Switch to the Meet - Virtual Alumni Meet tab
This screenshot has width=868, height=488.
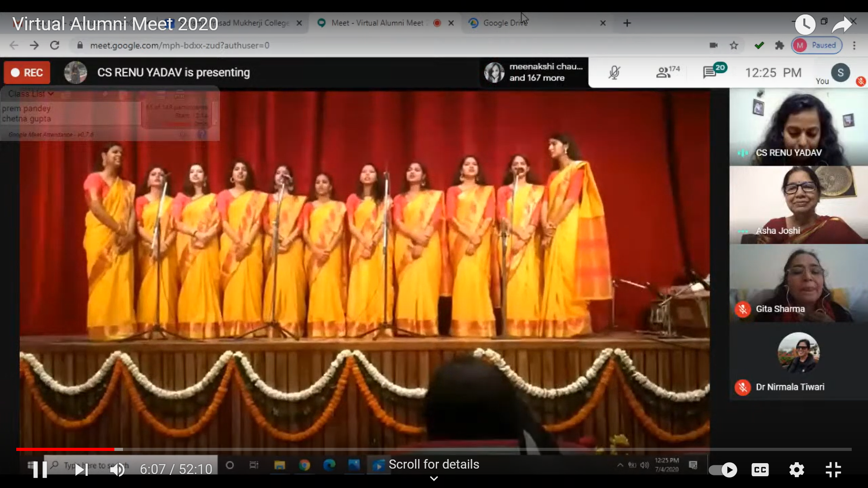click(377, 23)
